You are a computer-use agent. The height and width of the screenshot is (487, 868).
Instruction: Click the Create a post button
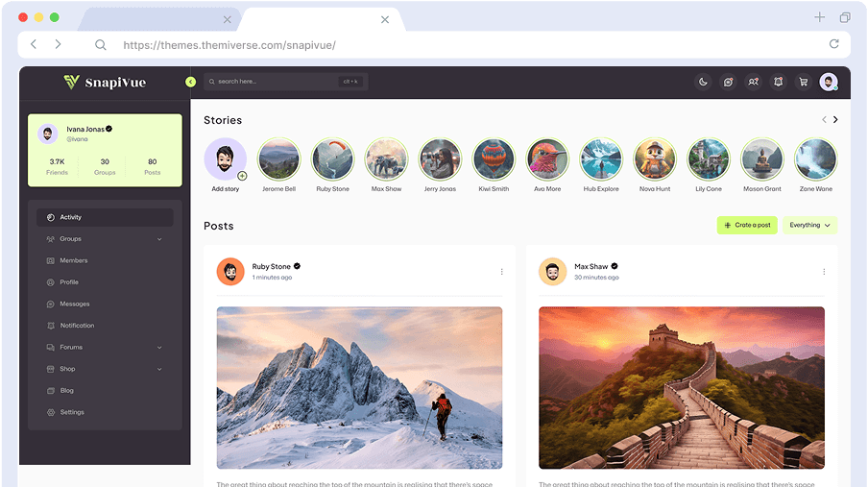(747, 226)
